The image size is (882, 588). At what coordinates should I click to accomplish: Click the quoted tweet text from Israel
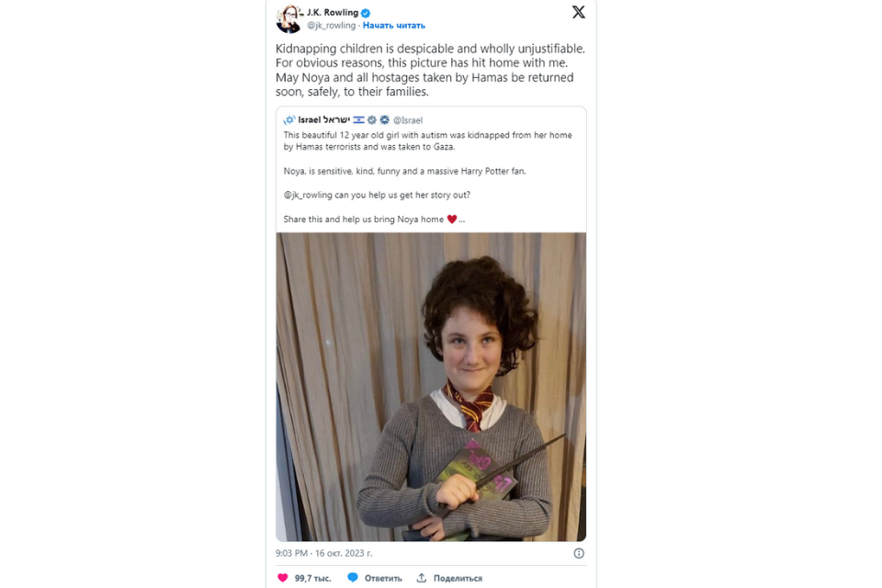pos(427,176)
